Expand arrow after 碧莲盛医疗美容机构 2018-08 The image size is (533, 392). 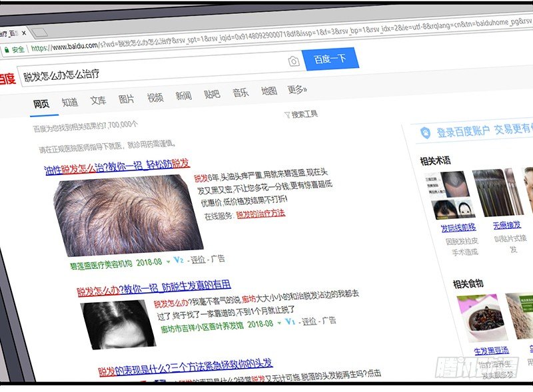click(169, 262)
